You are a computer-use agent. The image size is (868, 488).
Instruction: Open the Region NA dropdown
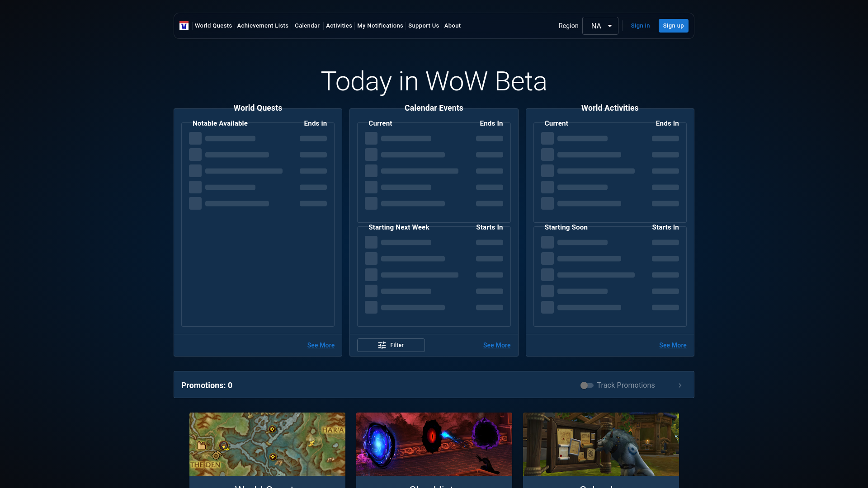pos(600,26)
